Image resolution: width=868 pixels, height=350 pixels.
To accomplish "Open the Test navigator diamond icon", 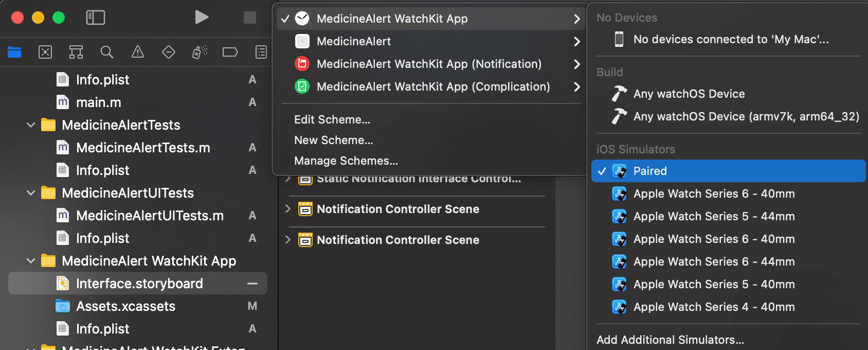I will point(169,52).
